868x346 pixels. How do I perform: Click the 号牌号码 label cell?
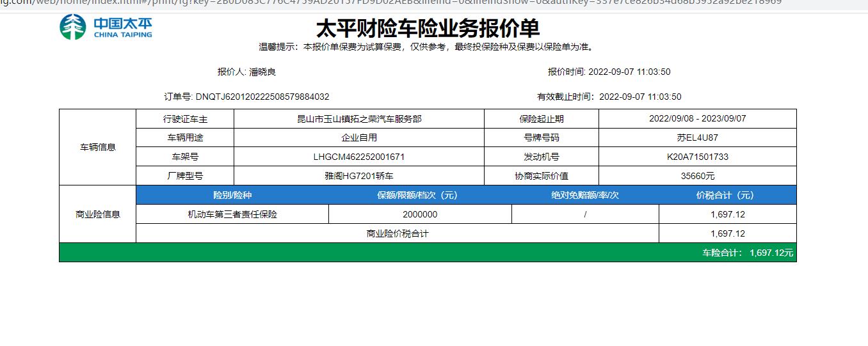542,138
